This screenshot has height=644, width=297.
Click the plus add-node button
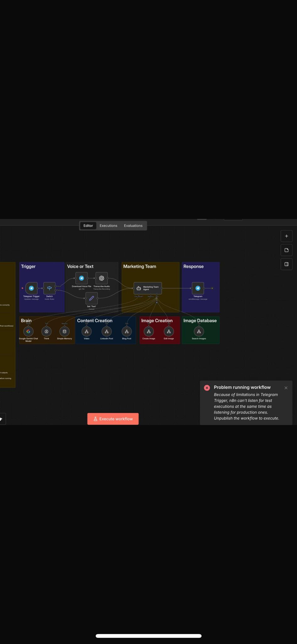coord(286,236)
